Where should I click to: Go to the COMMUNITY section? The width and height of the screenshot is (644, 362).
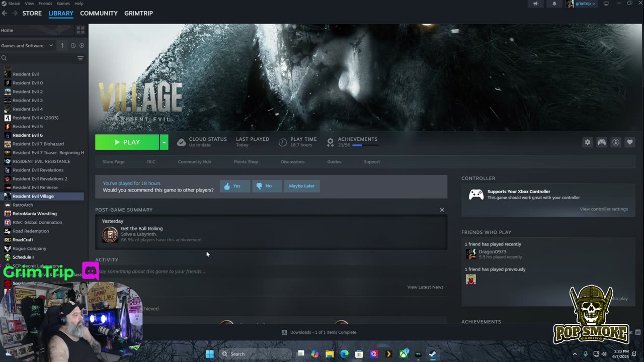(99, 13)
